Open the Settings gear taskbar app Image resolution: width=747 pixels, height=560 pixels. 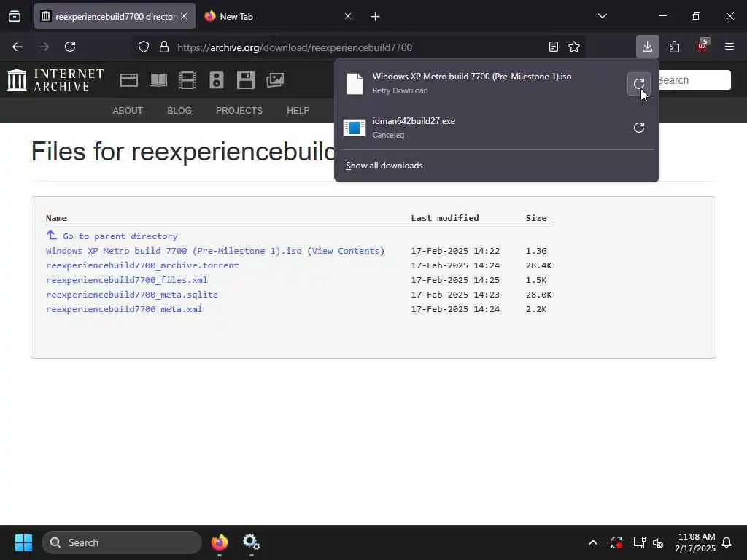click(x=251, y=542)
